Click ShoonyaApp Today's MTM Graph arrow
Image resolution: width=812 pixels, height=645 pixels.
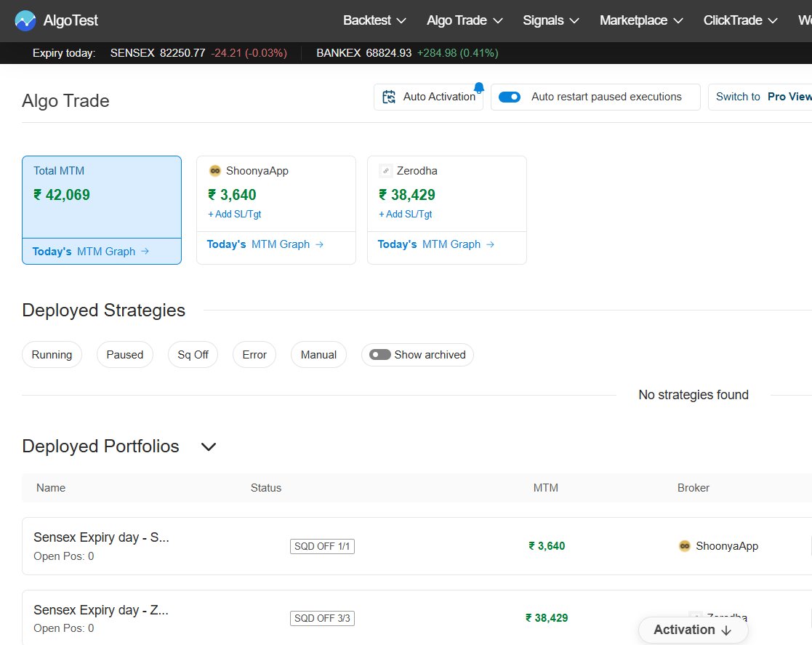click(x=320, y=244)
